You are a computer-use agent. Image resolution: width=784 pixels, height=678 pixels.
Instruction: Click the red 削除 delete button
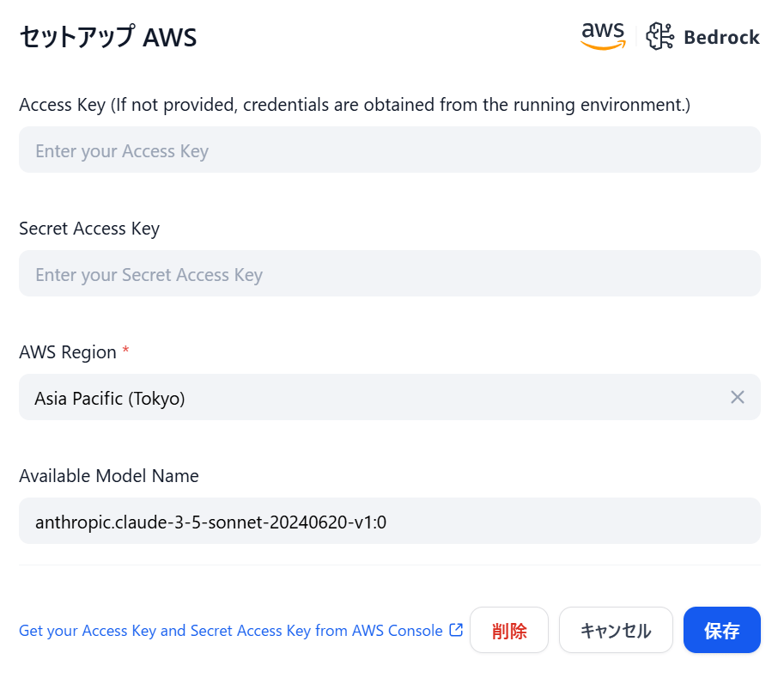click(509, 630)
